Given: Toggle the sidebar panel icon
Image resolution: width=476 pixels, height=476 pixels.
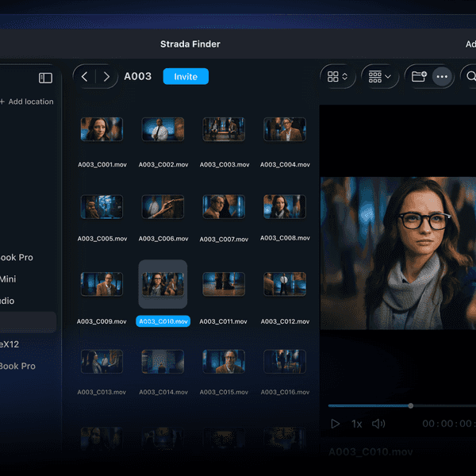Looking at the screenshot, I should click(45, 78).
